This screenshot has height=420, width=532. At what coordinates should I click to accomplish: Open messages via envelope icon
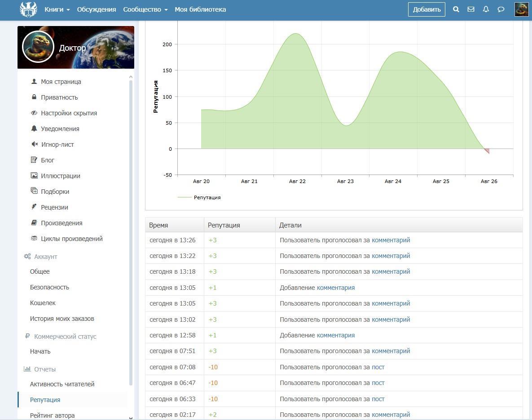click(x=470, y=9)
